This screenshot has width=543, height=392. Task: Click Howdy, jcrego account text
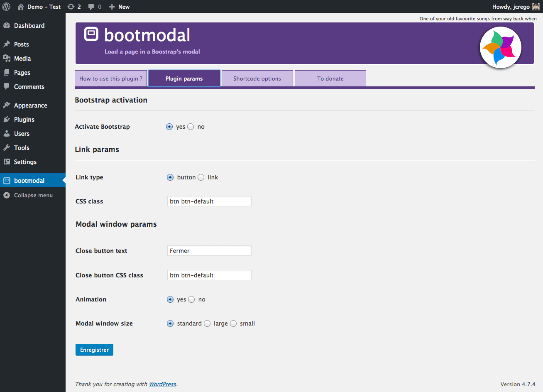(x=511, y=7)
